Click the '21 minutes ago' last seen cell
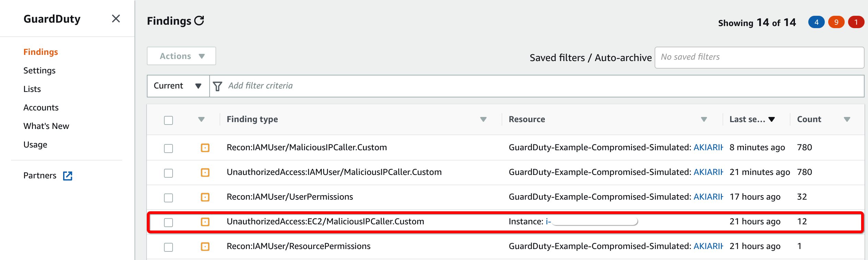The width and height of the screenshot is (868, 260). 760,172
